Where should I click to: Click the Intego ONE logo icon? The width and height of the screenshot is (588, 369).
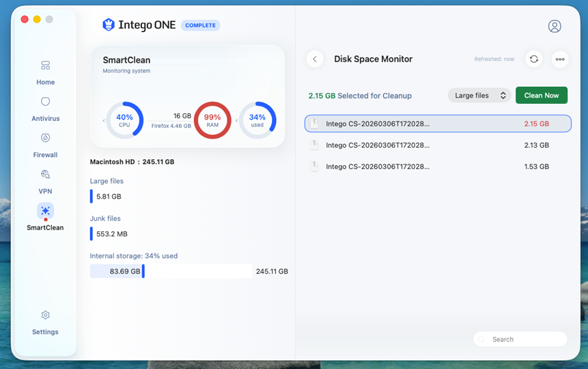point(109,25)
